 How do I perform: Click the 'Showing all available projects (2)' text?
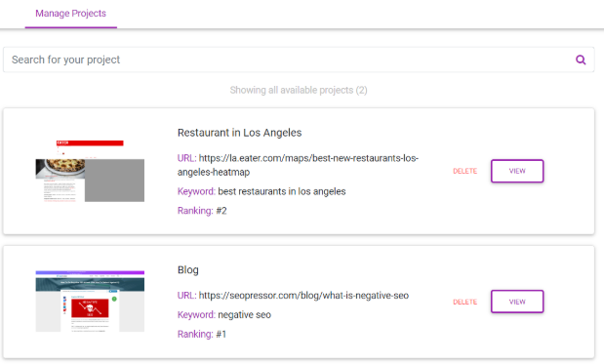[x=299, y=90]
